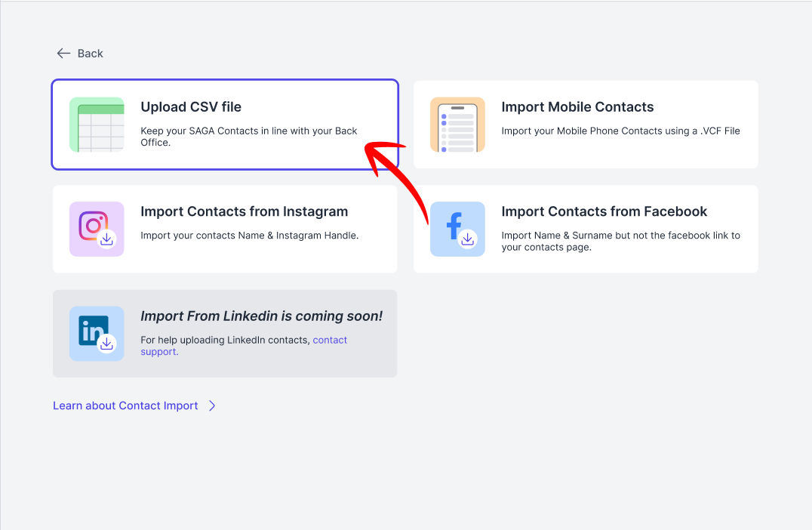This screenshot has width=812, height=530.
Task: Click the Import From LinkedIn coming soon heading
Action: (262, 316)
